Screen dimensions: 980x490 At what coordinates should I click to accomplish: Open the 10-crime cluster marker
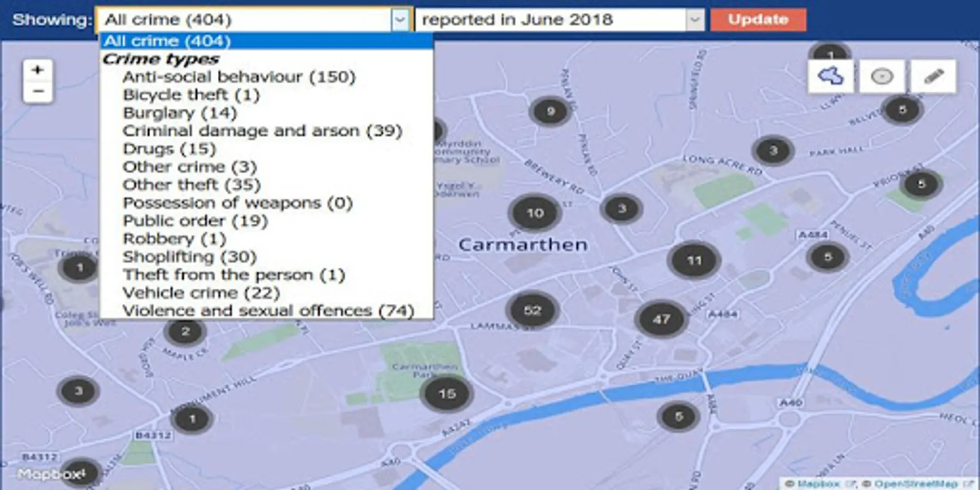tap(535, 213)
